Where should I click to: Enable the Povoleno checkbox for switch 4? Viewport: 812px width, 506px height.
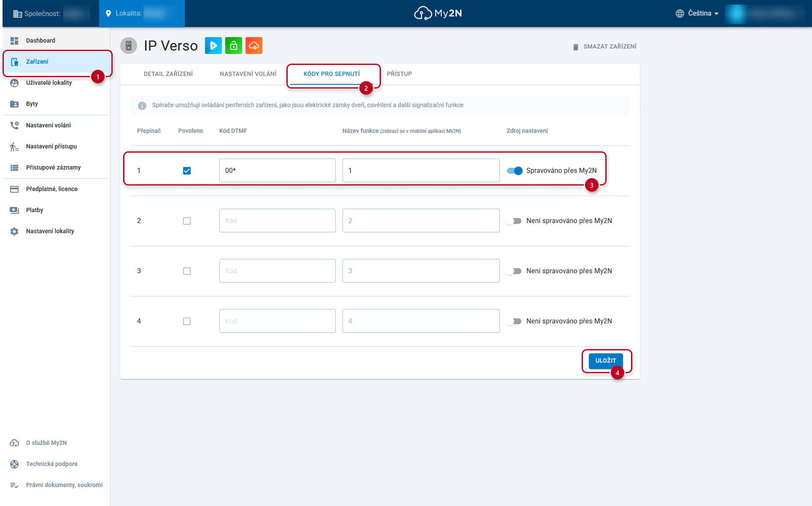coord(187,321)
